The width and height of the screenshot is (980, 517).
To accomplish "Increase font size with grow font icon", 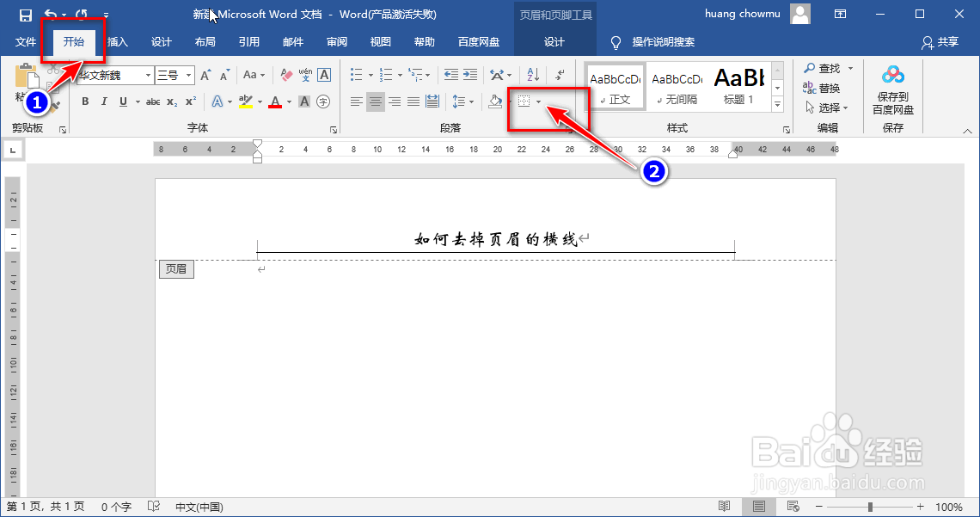I will tap(205, 75).
